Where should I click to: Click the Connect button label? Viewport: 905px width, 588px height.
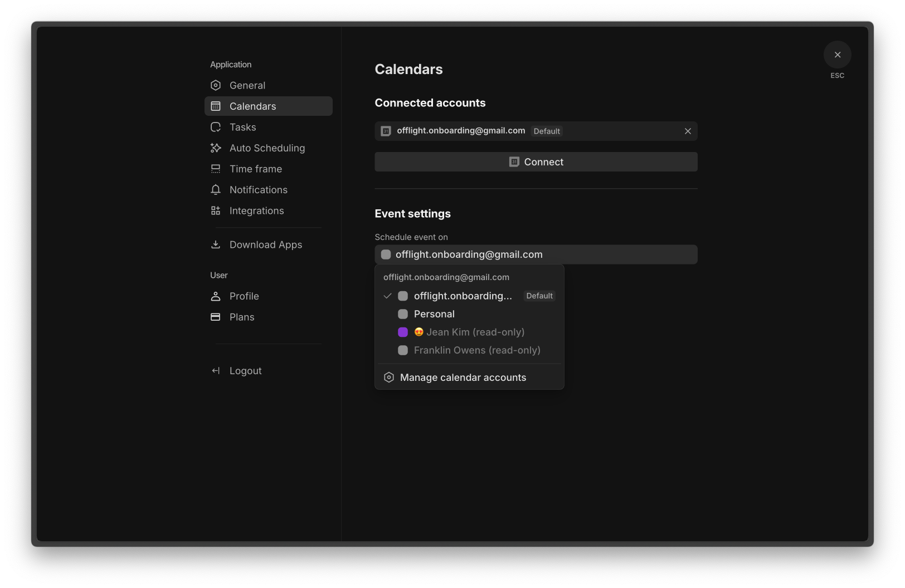544,162
